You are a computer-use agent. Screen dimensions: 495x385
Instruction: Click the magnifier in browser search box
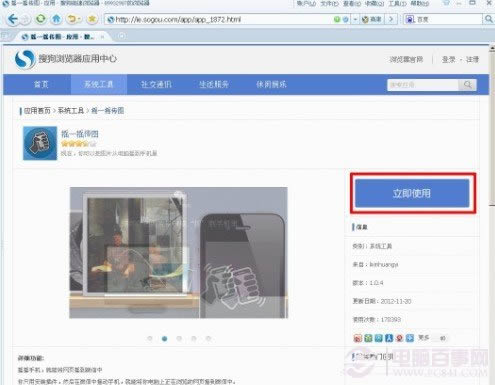(488, 19)
